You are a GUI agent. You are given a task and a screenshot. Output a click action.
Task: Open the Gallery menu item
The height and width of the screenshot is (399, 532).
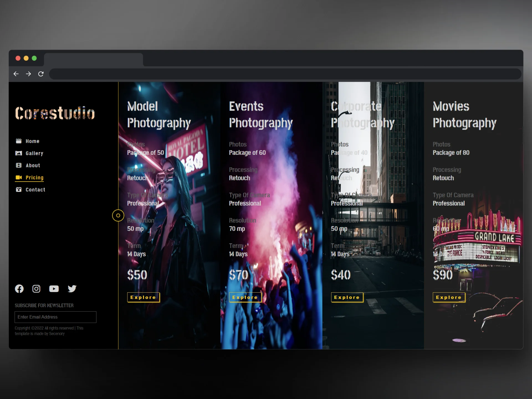(34, 153)
